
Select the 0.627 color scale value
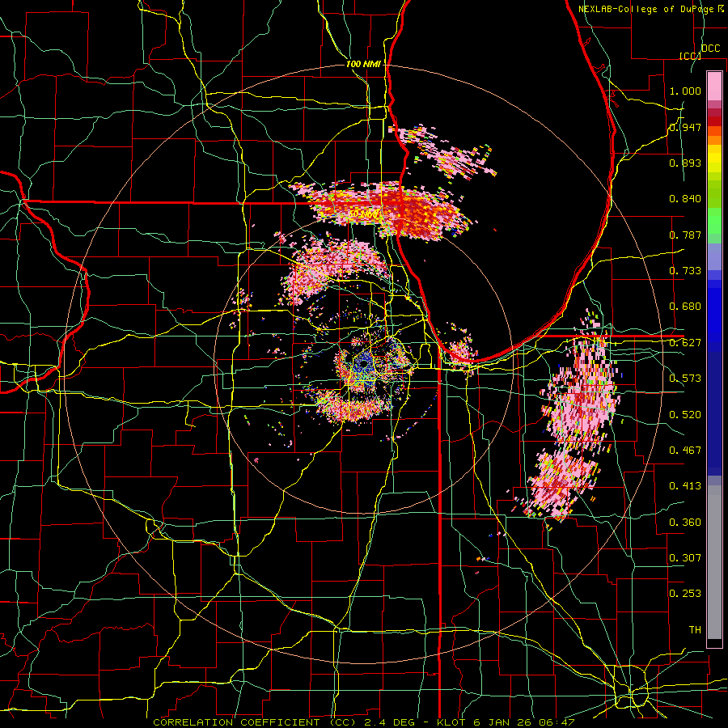pyautogui.click(x=685, y=343)
